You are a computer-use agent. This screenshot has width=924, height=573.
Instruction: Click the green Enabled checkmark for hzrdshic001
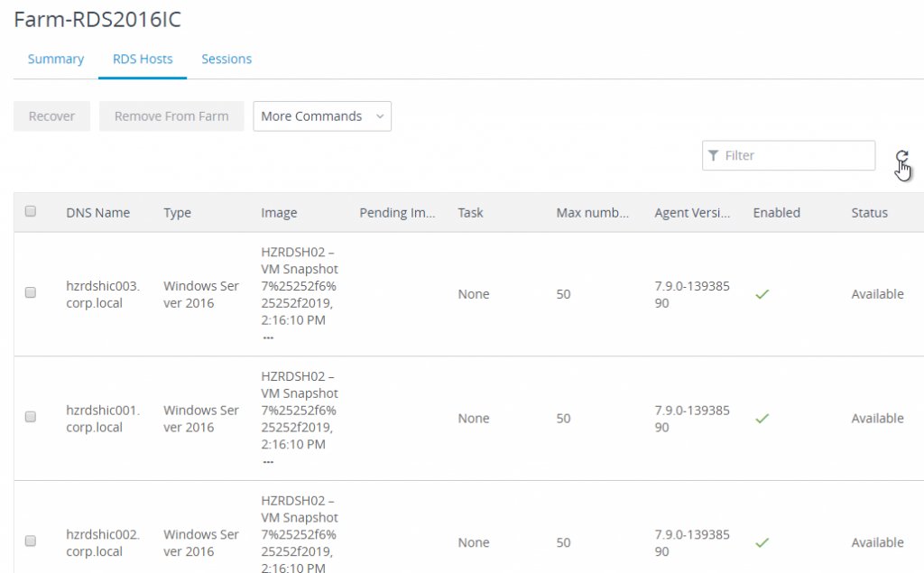pos(762,418)
